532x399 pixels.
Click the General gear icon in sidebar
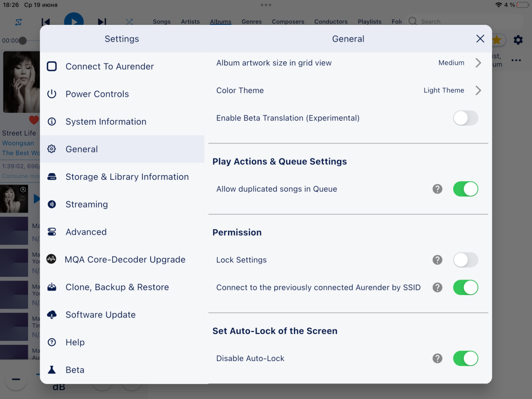51,149
